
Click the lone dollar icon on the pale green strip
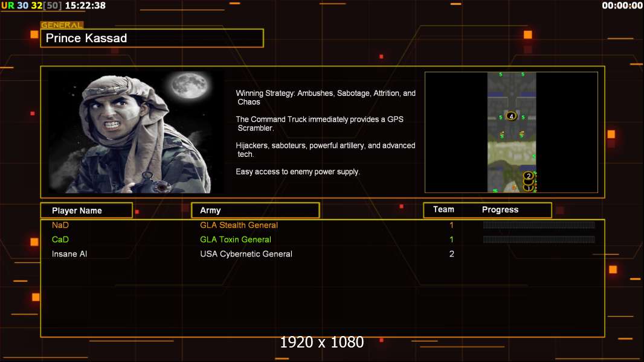[x=533, y=156]
